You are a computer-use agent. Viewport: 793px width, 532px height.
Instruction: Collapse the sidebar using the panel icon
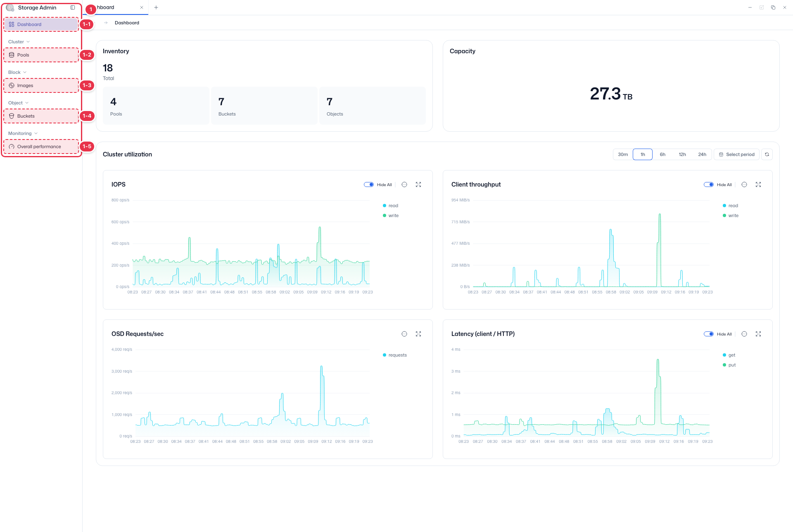(73, 7)
